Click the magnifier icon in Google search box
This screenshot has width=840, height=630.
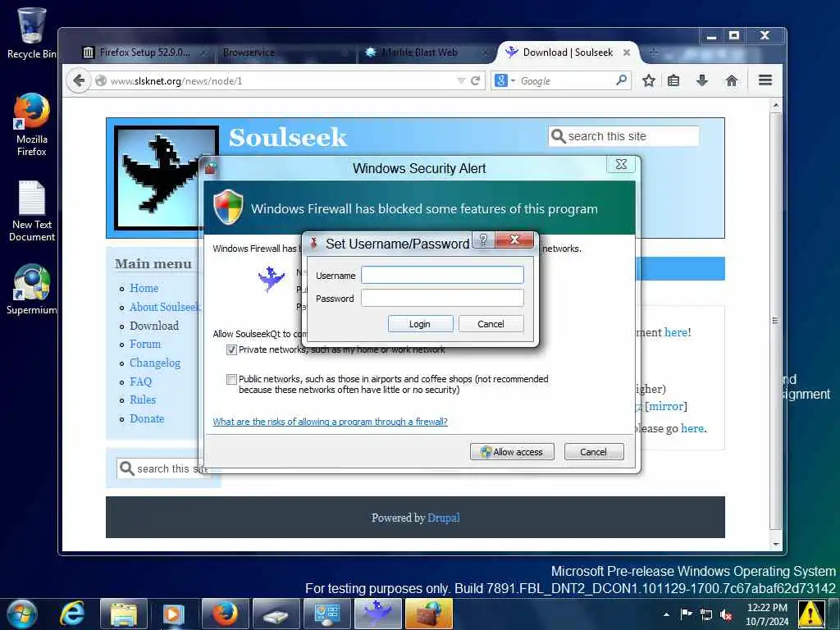pyautogui.click(x=622, y=80)
